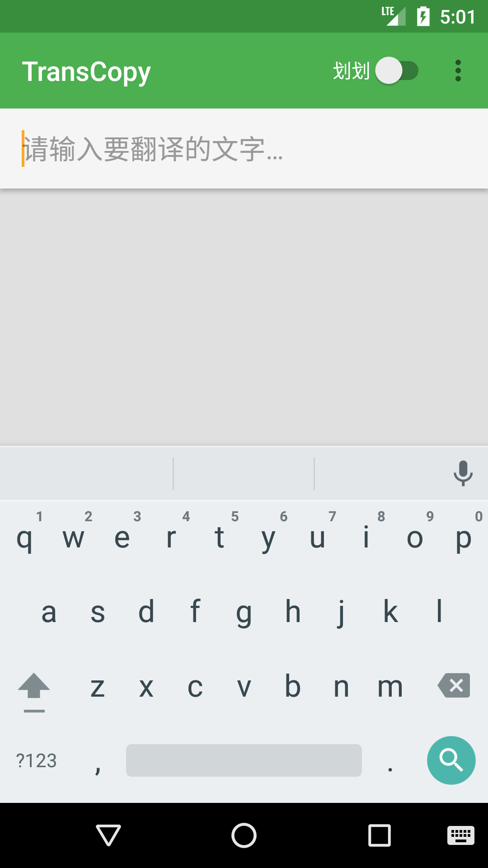Tap the letter m key
The width and height of the screenshot is (488, 868).
pos(390,687)
